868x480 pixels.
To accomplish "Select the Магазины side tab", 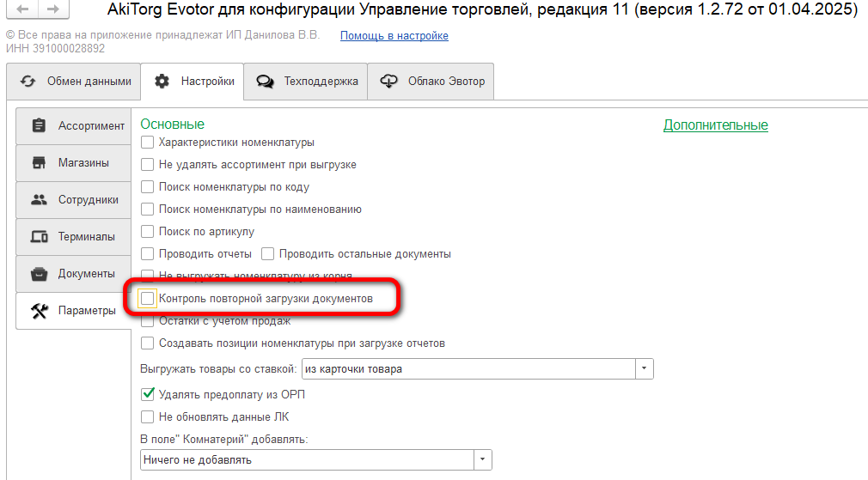I will (74, 163).
